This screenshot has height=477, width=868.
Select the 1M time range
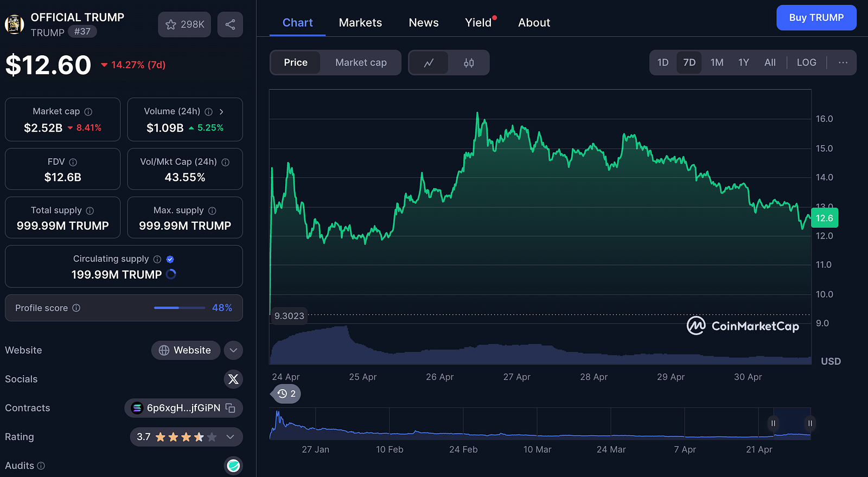(717, 63)
